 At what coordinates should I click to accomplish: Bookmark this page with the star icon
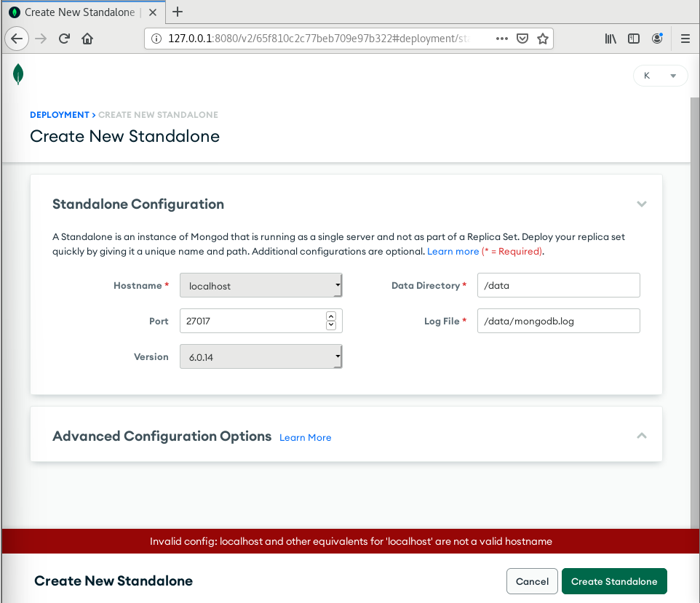point(543,39)
